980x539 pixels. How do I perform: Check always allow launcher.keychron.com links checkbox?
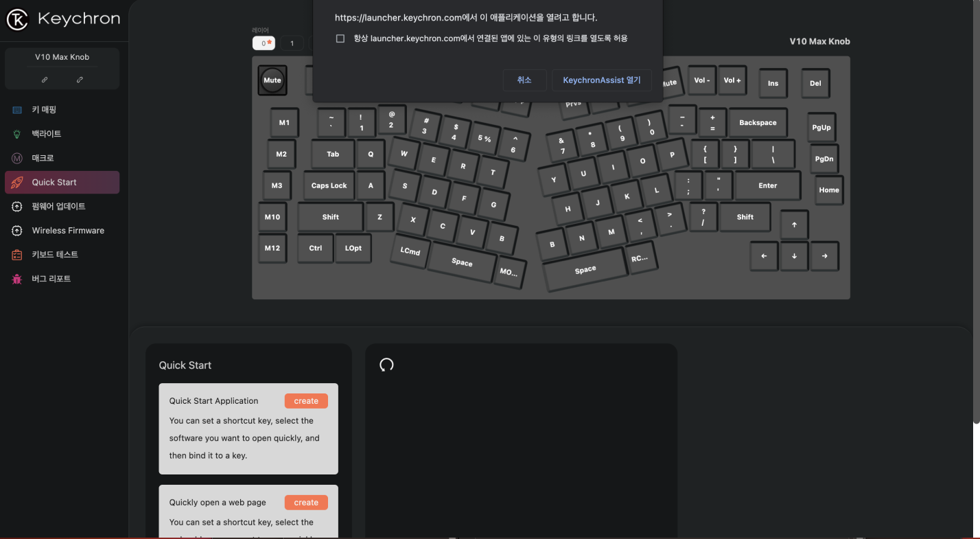[340, 38]
